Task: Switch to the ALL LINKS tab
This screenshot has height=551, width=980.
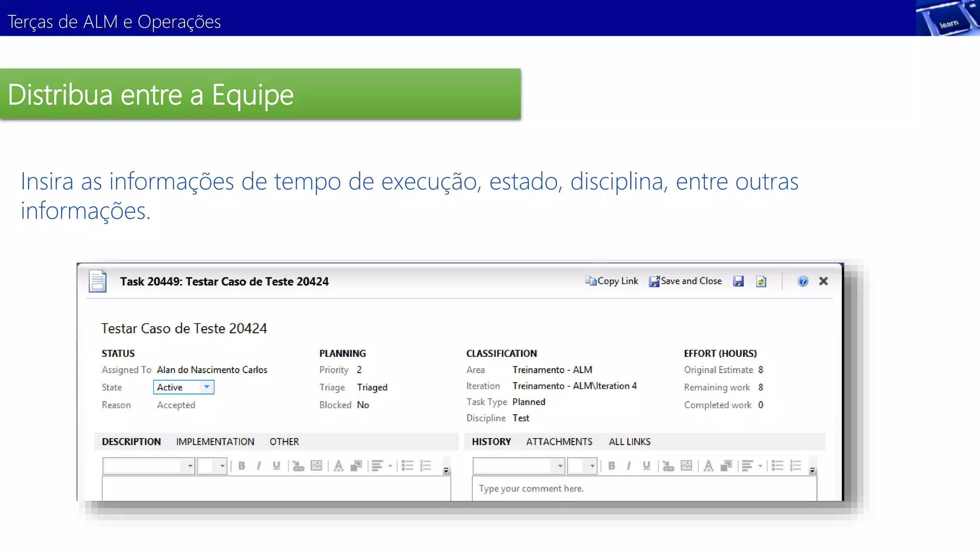Action: tap(630, 441)
